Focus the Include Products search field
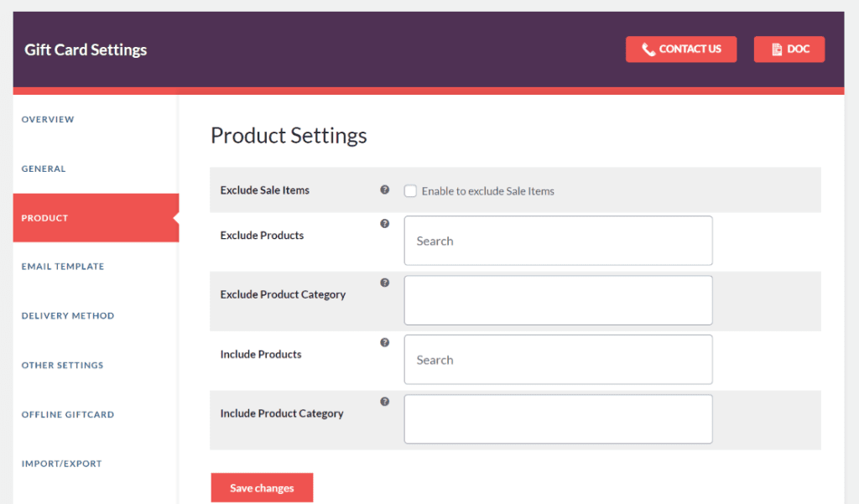The image size is (859, 504). tap(558, 360)
